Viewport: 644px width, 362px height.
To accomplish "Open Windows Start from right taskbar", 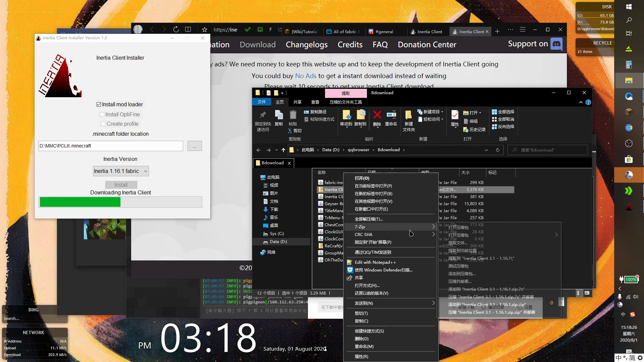I will (x=629, y=7).
